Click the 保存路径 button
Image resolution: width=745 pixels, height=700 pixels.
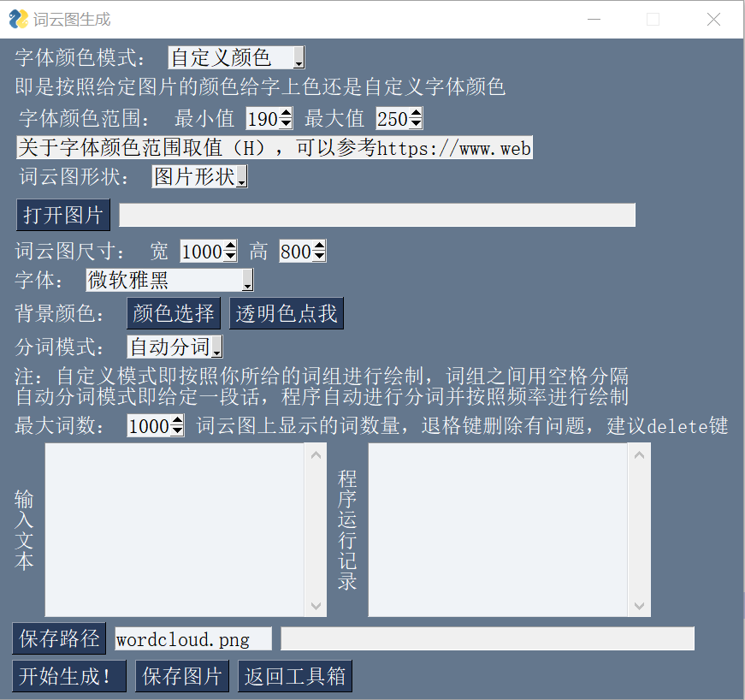[x=59, y=638]
